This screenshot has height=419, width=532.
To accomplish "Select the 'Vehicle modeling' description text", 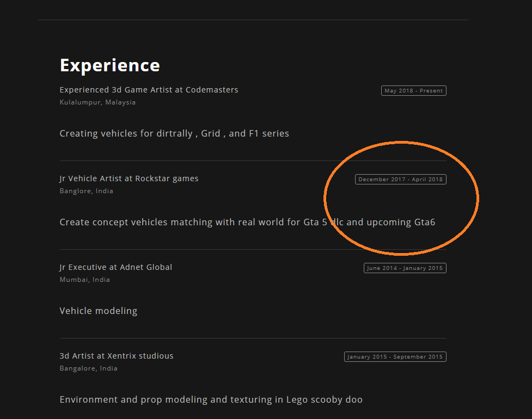I will (99, 311).
